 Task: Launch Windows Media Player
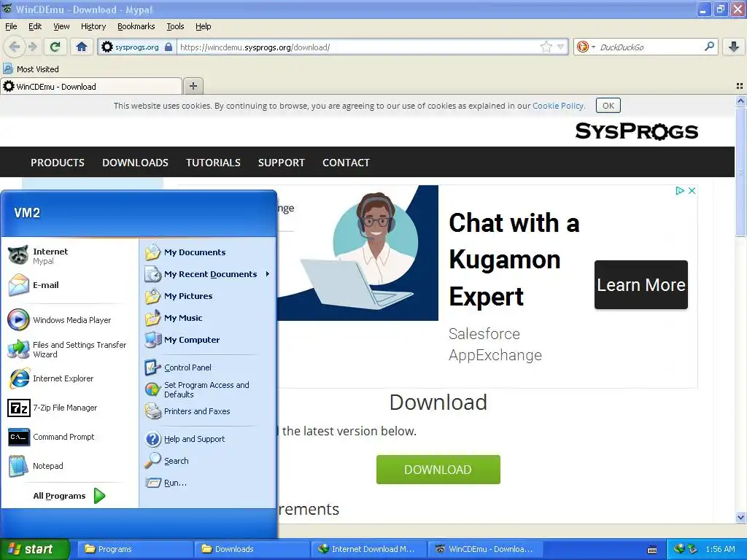69,320
